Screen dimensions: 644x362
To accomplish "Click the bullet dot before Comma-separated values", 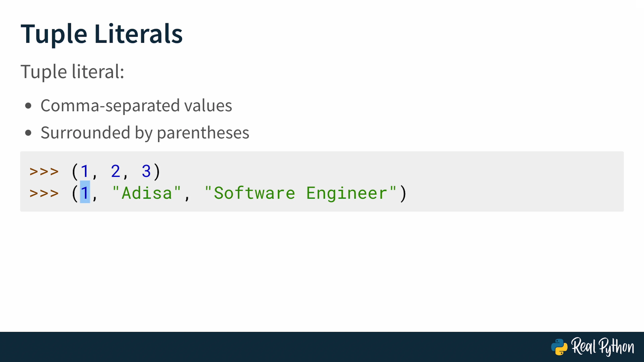I will click(28, 106).
